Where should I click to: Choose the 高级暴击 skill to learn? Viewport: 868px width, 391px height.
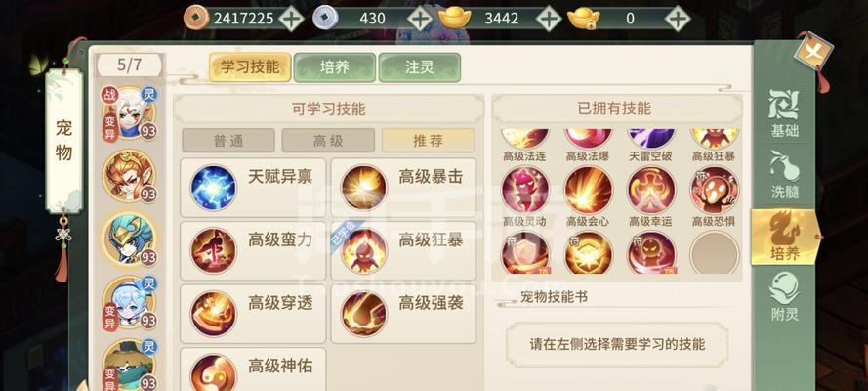(403, 188)
